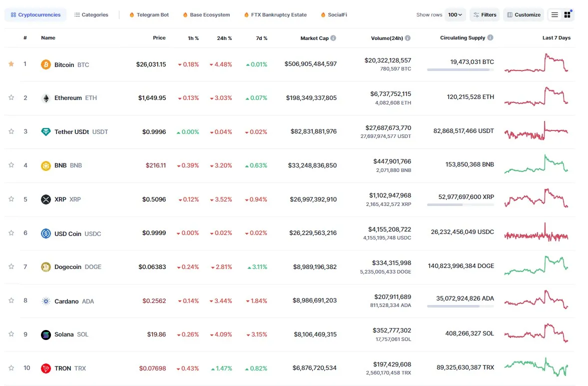Open Dogecoin last 7 days chart
588x386 pixels.
click(536, 265)
